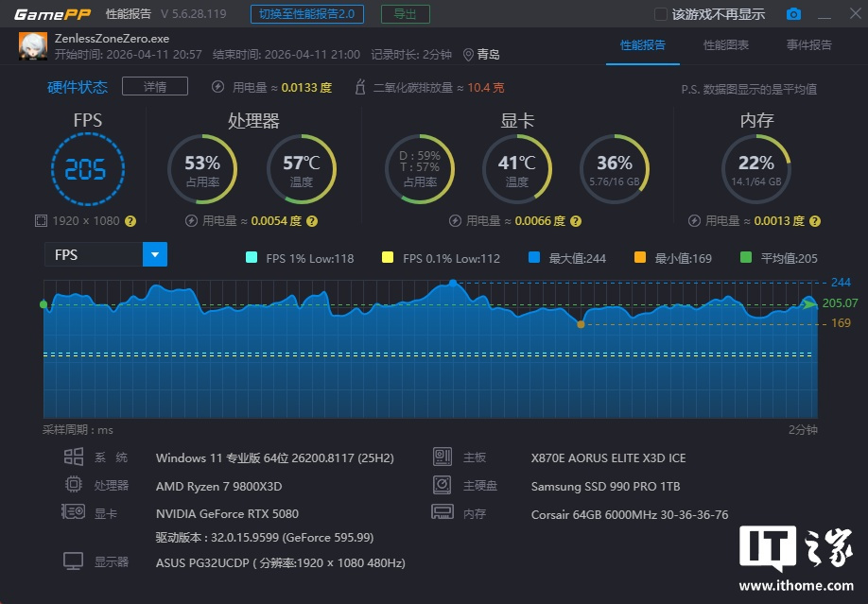Click the help icon beside processor power usage

click(x=312, y=220)
